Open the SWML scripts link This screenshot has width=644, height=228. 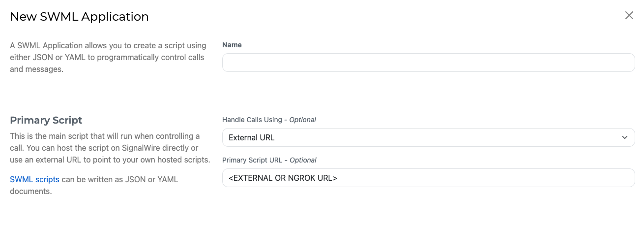[x=34, y=180]
